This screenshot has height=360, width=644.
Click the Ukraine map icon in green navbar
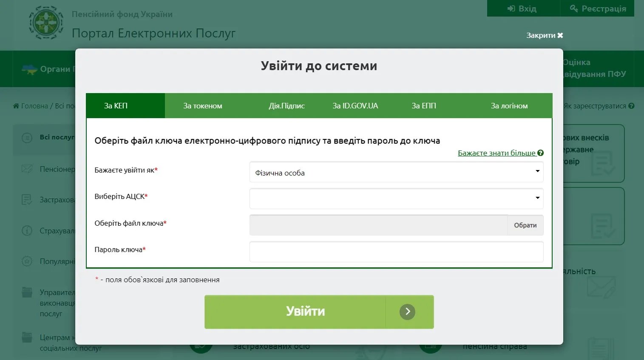(29, 69)
